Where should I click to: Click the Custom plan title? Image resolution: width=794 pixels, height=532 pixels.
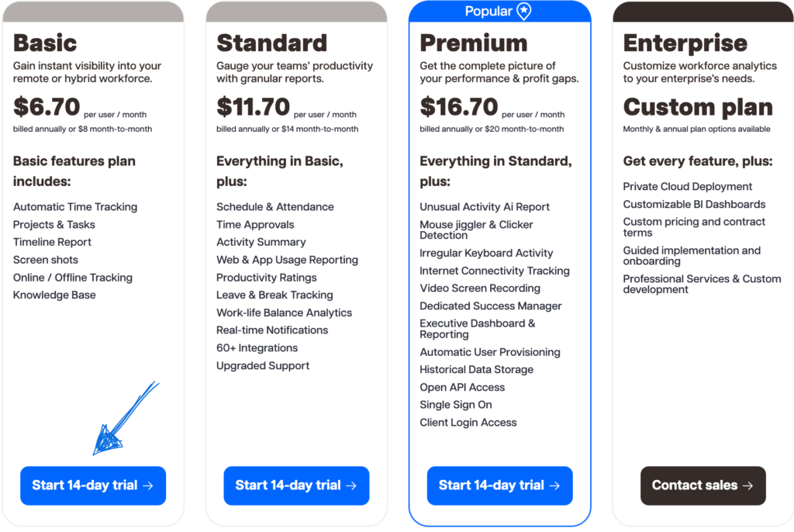[x=698, y=107]
